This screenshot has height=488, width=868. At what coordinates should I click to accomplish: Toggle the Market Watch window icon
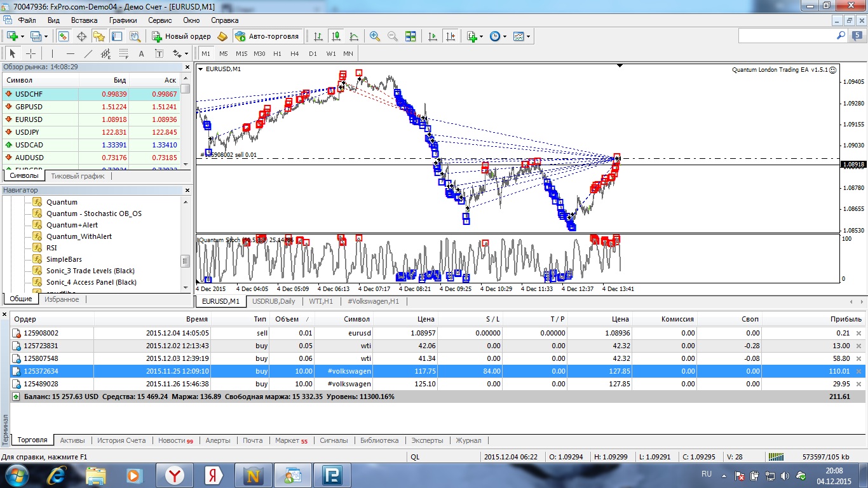64,36
